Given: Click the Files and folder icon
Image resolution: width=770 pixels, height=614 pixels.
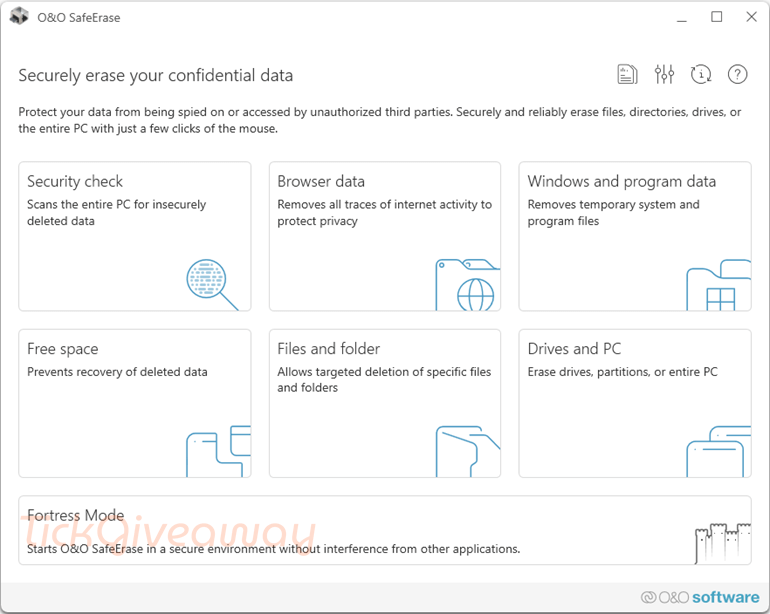Looking at the screenshot, I should pyautogui.click(x=468, y=451).
